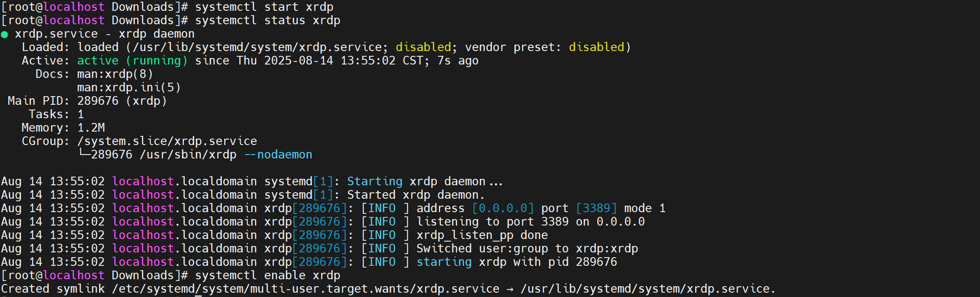Screen dimensions: 980x297
Task: Click the green "active (running)" status text
Action: 132,61
